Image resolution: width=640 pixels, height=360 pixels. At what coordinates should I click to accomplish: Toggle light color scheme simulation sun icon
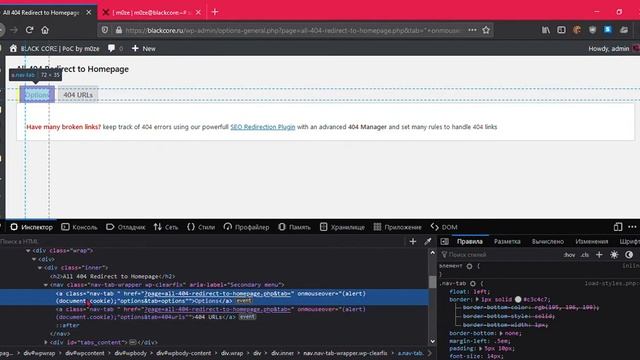pyautogui.click(x=614, y=255)
